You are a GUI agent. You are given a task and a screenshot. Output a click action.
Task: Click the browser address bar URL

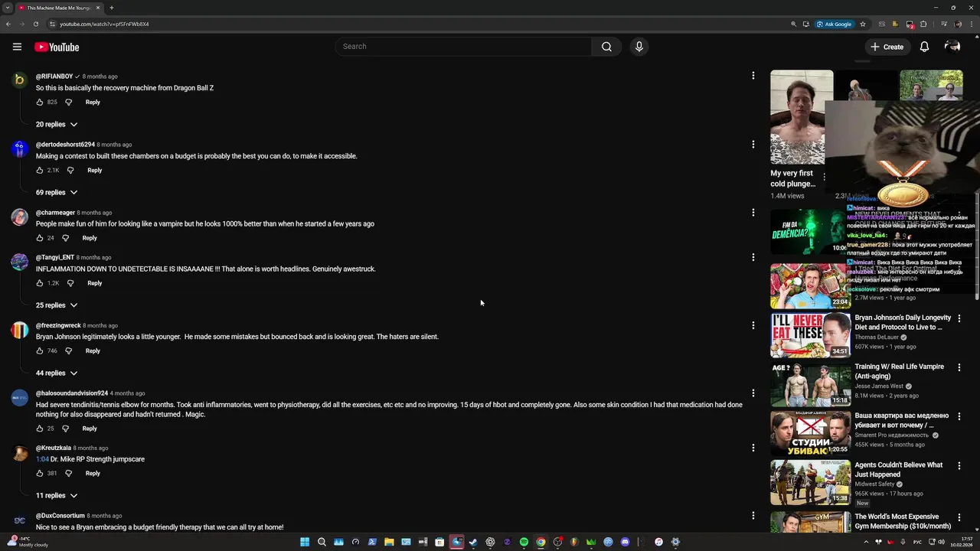[104, 24]
